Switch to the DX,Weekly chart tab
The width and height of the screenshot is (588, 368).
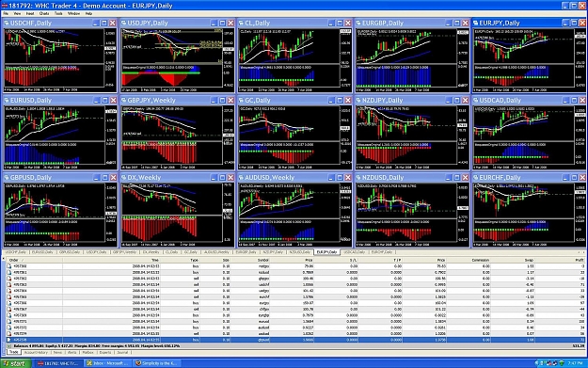pyautogui.click(x=151, y=252)
